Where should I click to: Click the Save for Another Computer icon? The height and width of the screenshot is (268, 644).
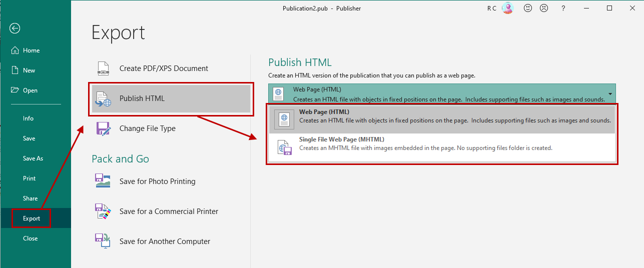pyautogui.click(x=103, y=241)
